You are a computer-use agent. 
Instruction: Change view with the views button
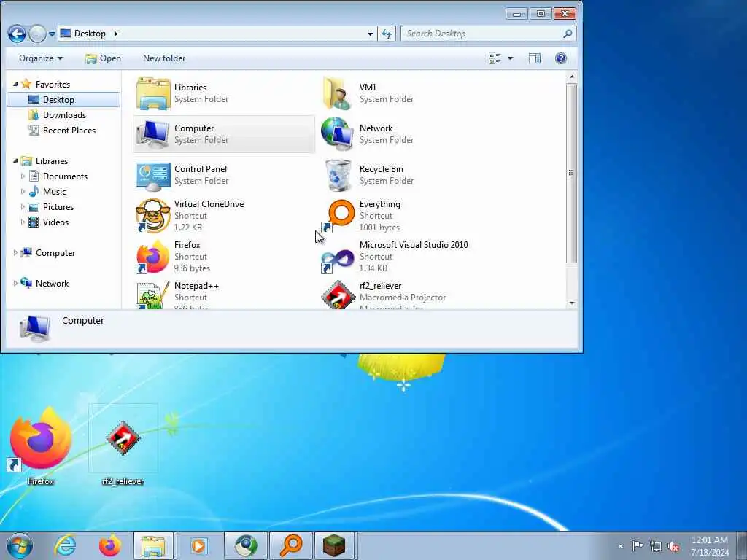495,58
